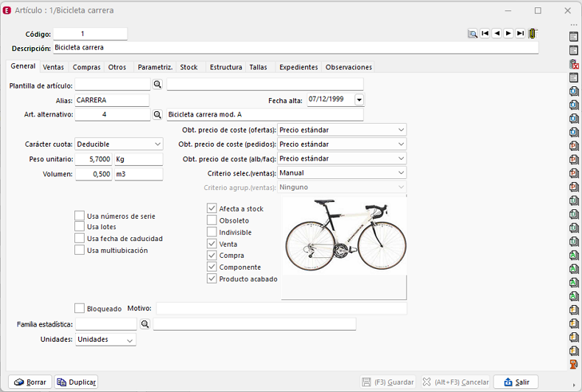This screenshot has height=392, width=582.
Task: Click the Descripción field
Action: point(296,47)
